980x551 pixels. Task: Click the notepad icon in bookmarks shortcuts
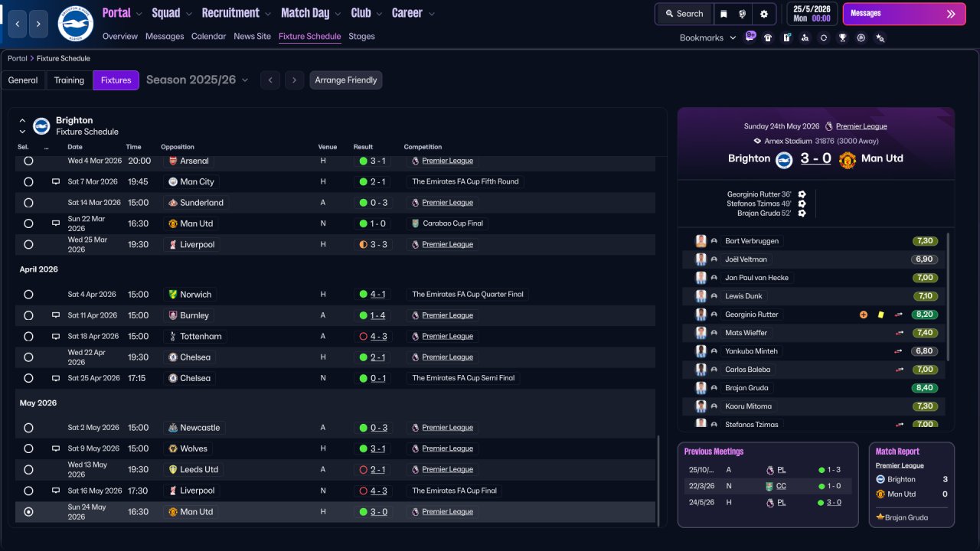coord(786,37)
